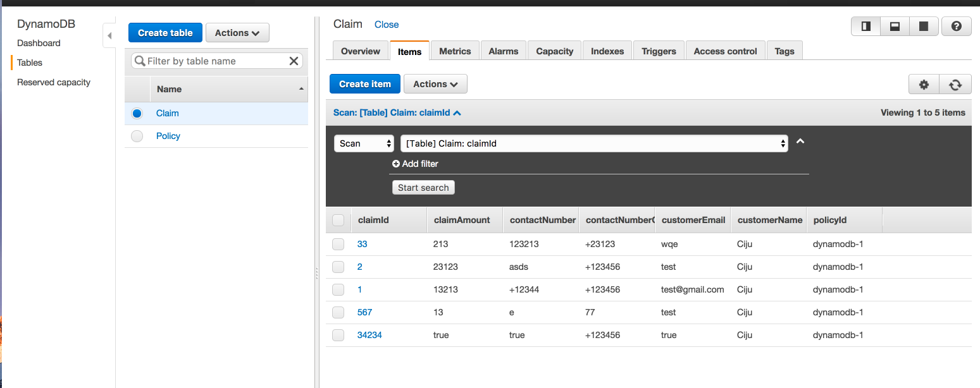Open the items Actions dropdown
Screen dimensions: 980x388
(x=436, y=84)
